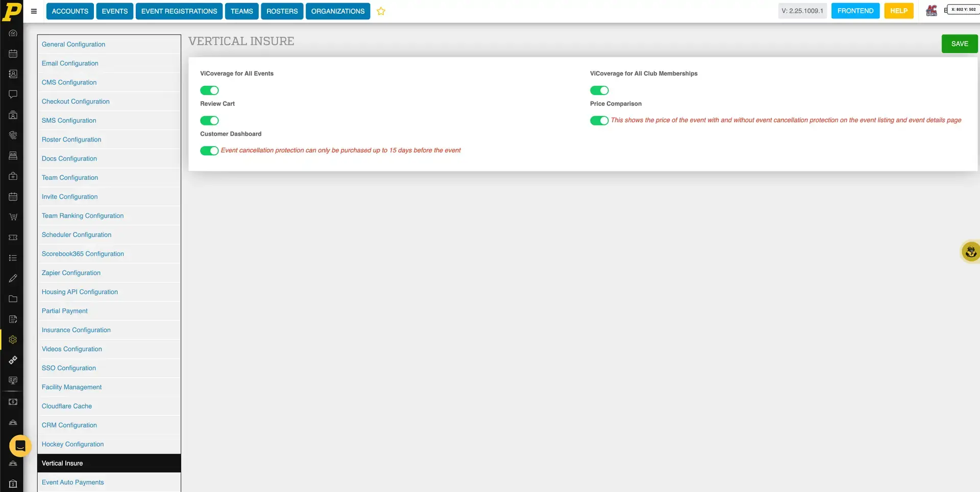The height and width of the screenshot is (492, 980).
Task: Open the chain link sidebar icon
Action: pos(13,360)
